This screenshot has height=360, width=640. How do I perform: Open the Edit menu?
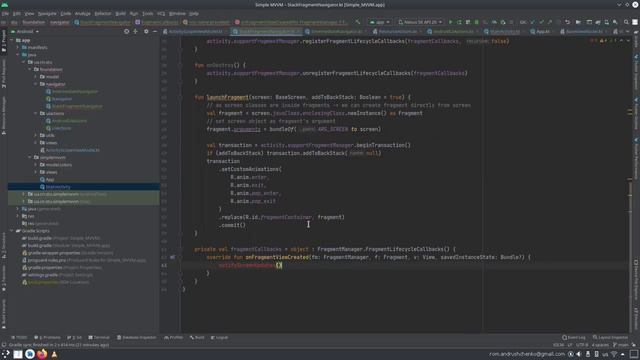[x=17, y=13]
